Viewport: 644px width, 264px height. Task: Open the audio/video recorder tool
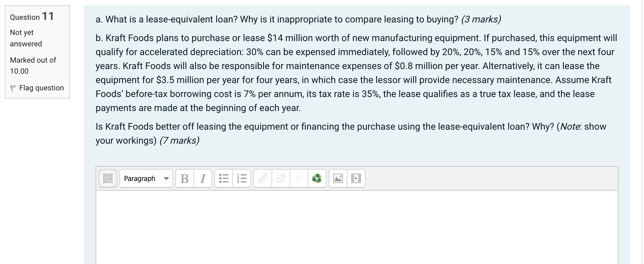point(316,178)
